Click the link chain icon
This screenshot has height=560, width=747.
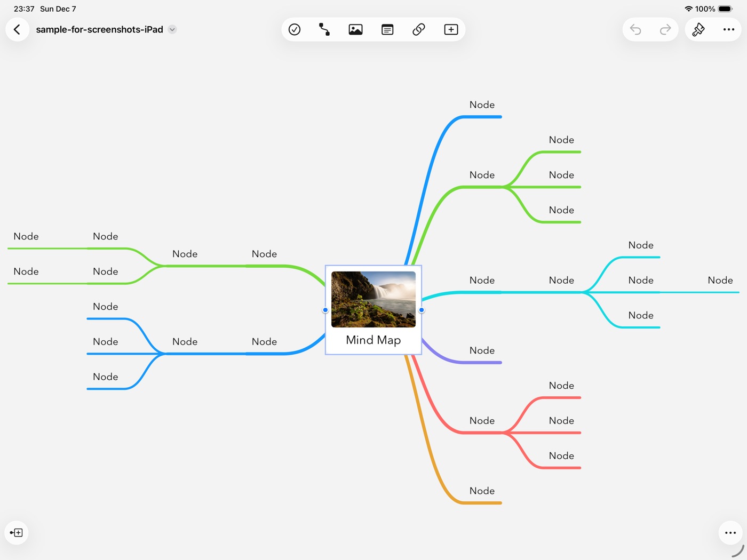(x=419, y=29)
